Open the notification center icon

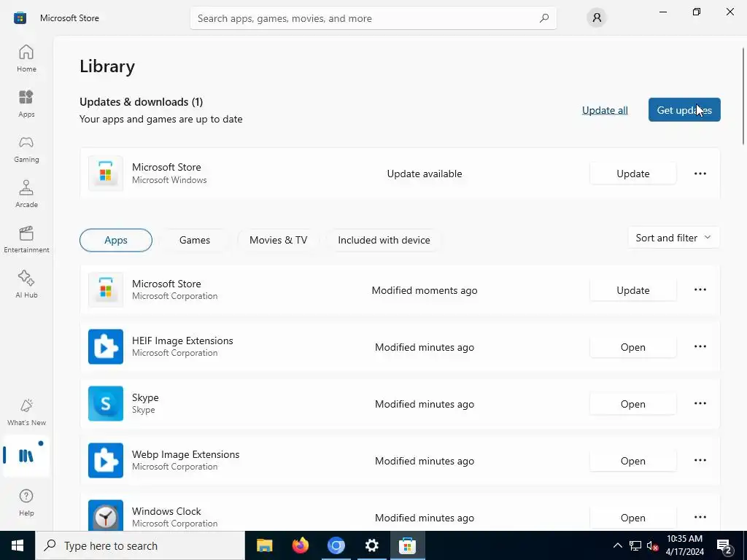724,546
